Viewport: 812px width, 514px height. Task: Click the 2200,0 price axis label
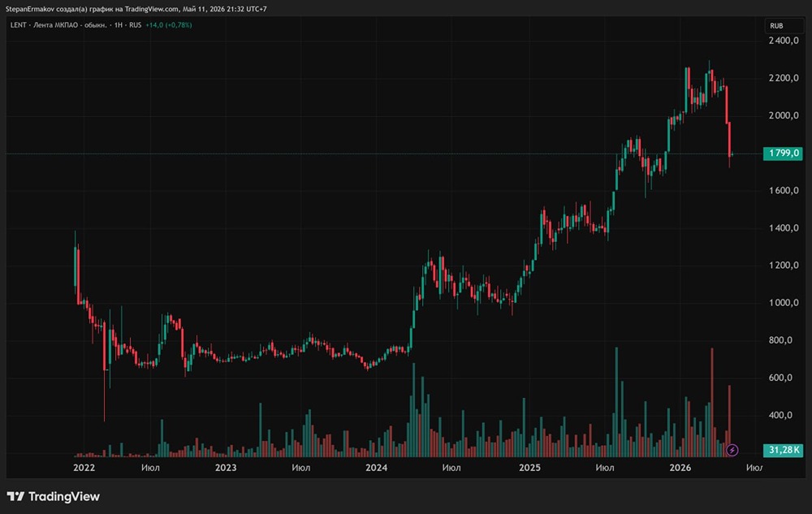784,78
